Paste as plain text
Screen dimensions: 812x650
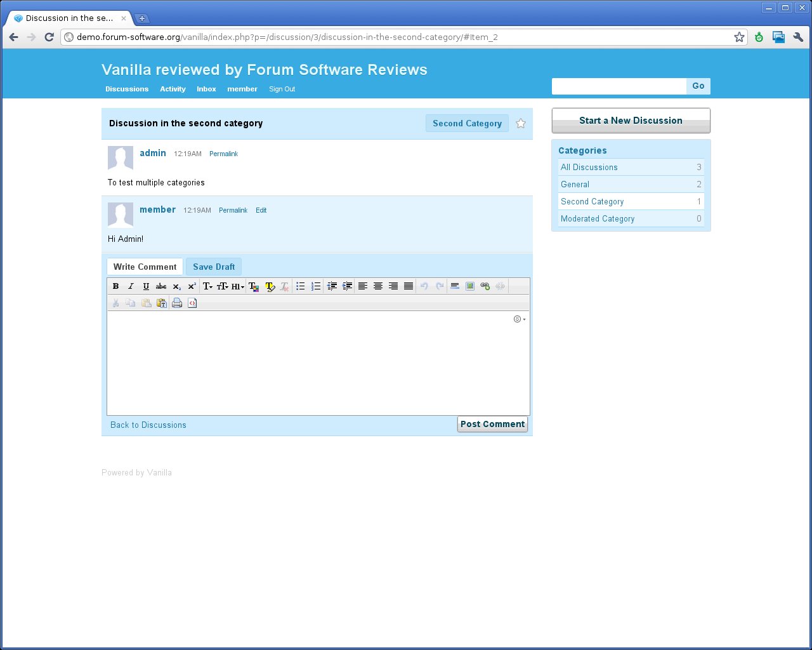[x=162, y=303]
